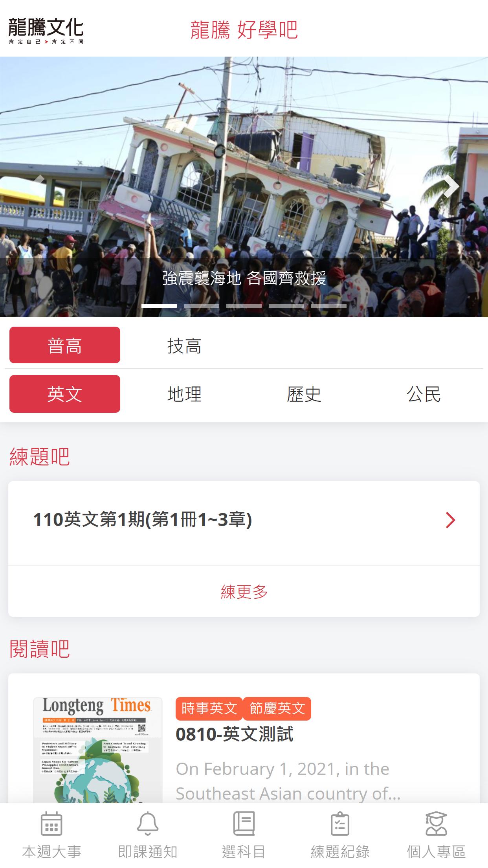Screen dimensions: 488x868
Task: Open 110英文第1期 chevron arrow
Action: (x=451, y=520)
